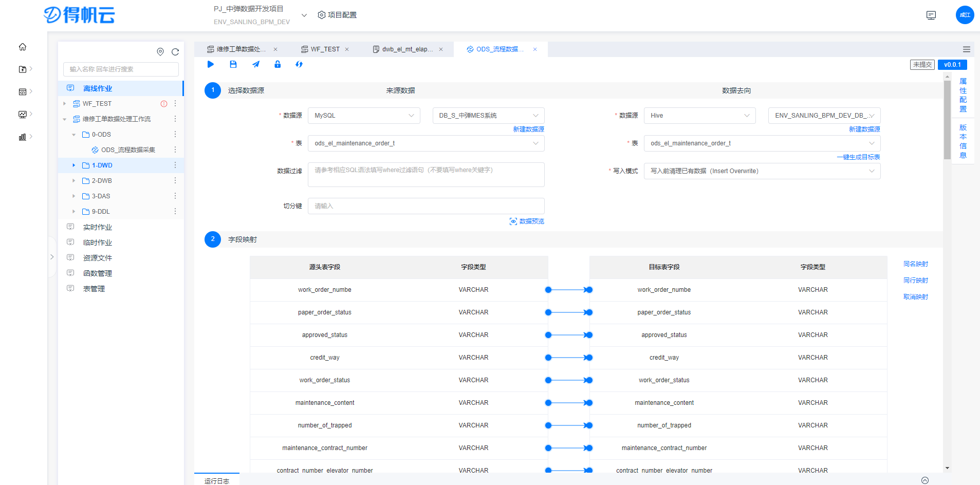The width and height of the screenshot is (980, 485).
Task: Expand the 2-DWB folder
Action: point(74,181)
